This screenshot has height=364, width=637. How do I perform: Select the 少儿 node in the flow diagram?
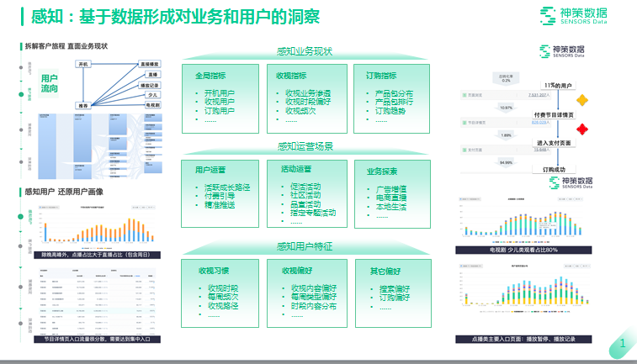coord(153,95)
